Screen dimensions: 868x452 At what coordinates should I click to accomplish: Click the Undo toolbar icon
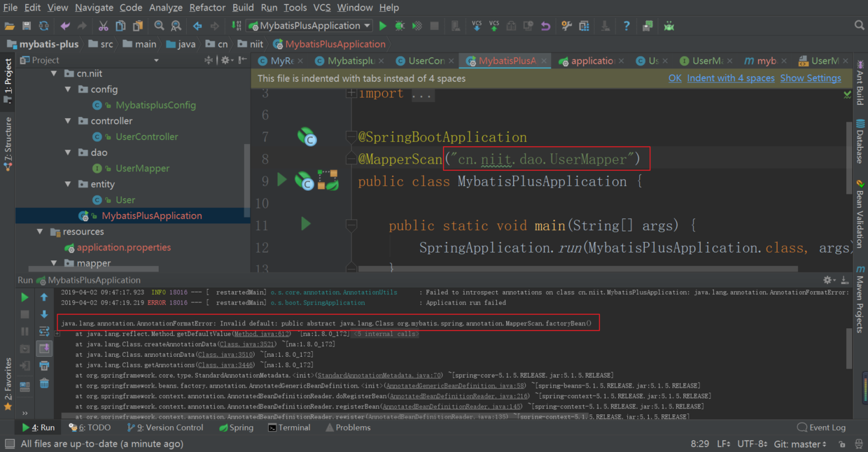(x=65, y=26)
